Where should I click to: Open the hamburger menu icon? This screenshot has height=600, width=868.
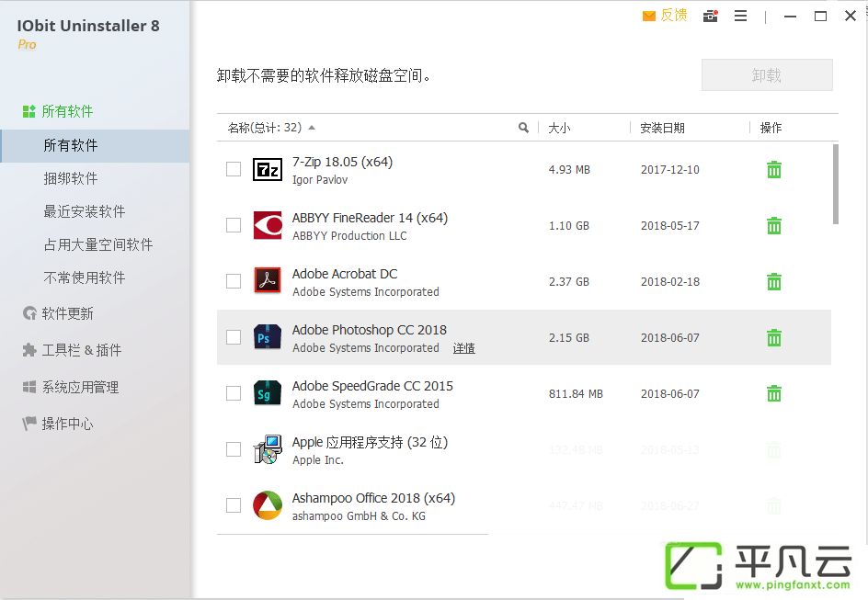[x=741, y=16]
